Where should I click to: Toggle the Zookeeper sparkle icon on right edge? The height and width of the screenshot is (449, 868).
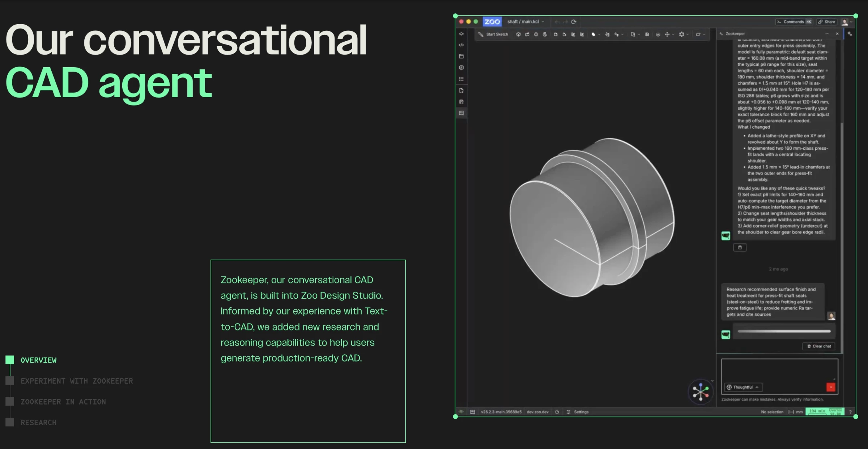(x=850, y=34)
